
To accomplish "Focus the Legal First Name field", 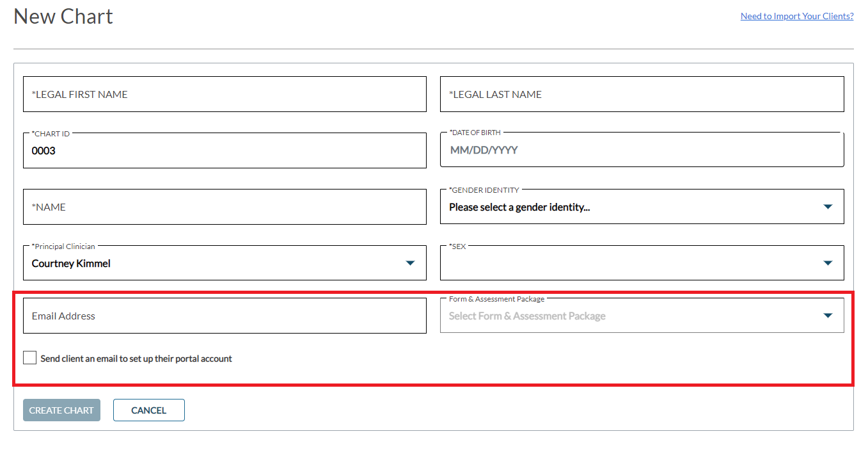I will click(x=225, y=94).
